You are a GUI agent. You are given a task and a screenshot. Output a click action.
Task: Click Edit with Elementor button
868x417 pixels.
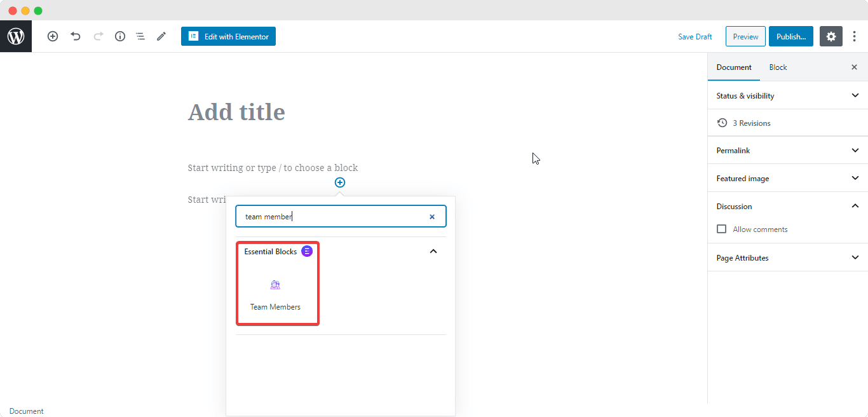coord(228,36)
